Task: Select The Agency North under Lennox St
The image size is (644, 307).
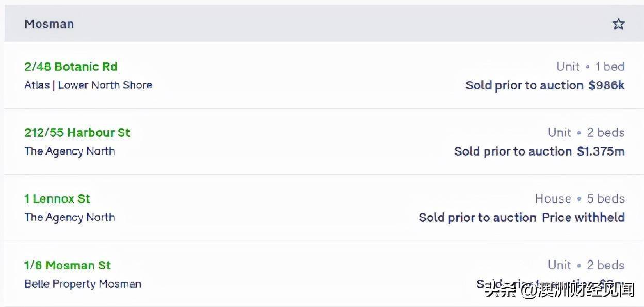Action: [70, 218]
